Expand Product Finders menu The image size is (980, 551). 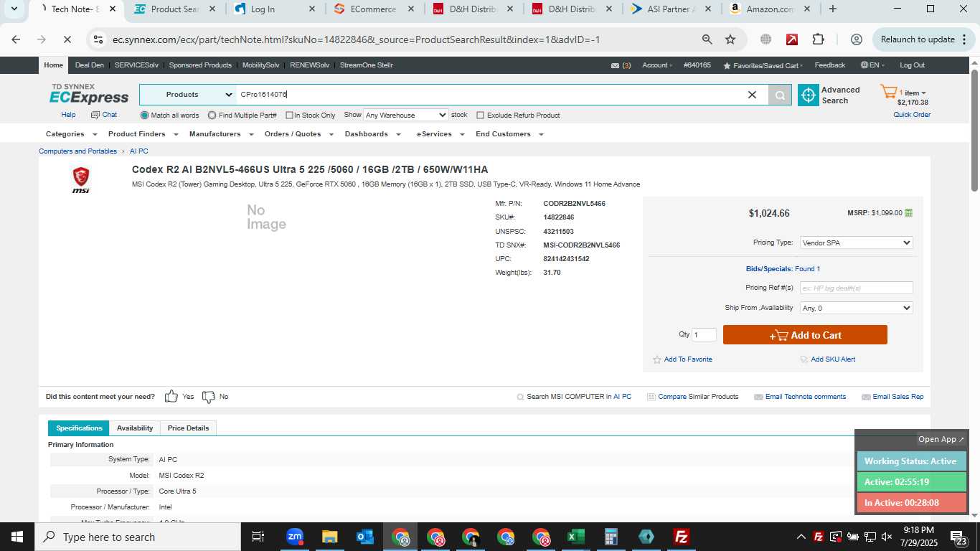tap(142, 134)
